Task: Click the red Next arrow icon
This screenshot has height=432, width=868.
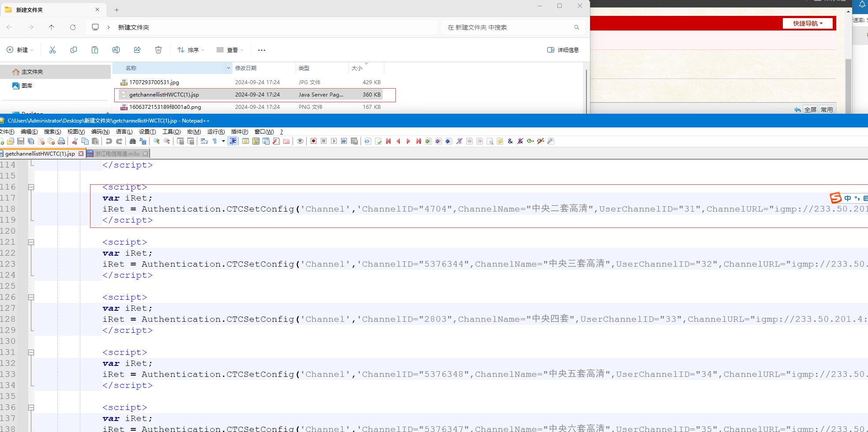Action: pos(408,141)
